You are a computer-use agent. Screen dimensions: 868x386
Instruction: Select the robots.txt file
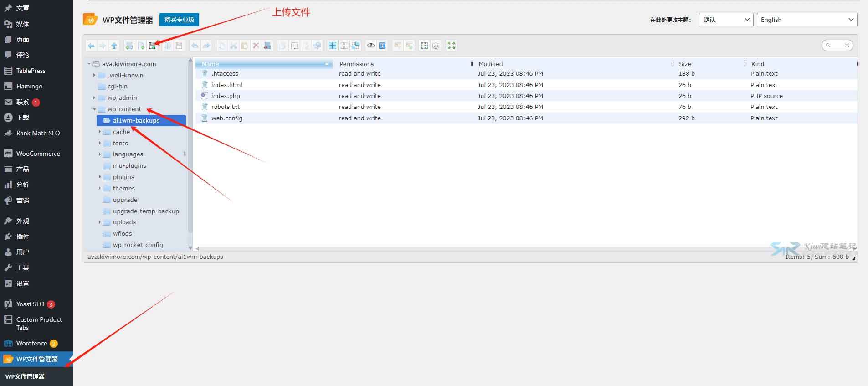(526, 107)
